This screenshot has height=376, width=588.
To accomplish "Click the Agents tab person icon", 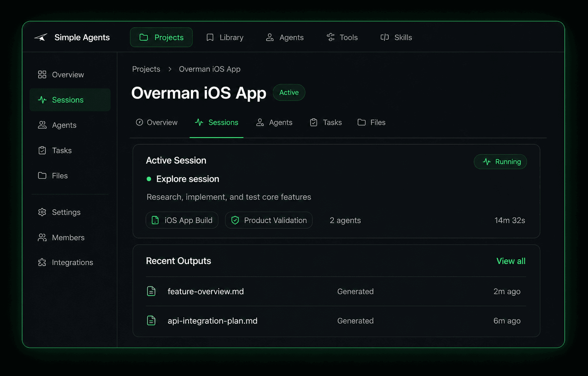I will (x=260, y=122).
